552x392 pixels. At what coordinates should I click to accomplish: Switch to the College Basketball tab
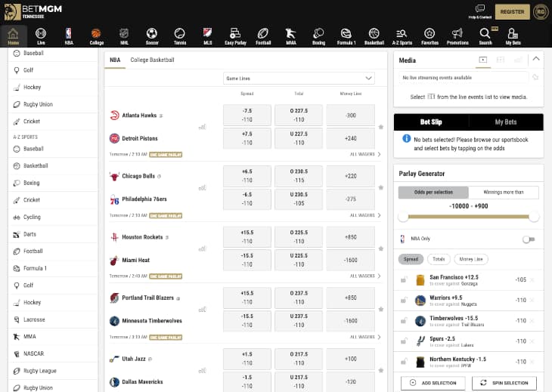pyautogui.click(x=152, y=60)
